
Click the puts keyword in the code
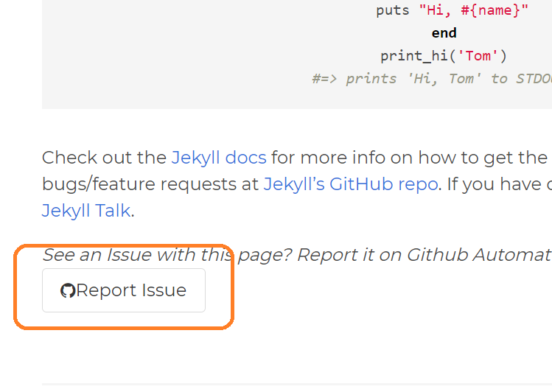tap(392, 10)
